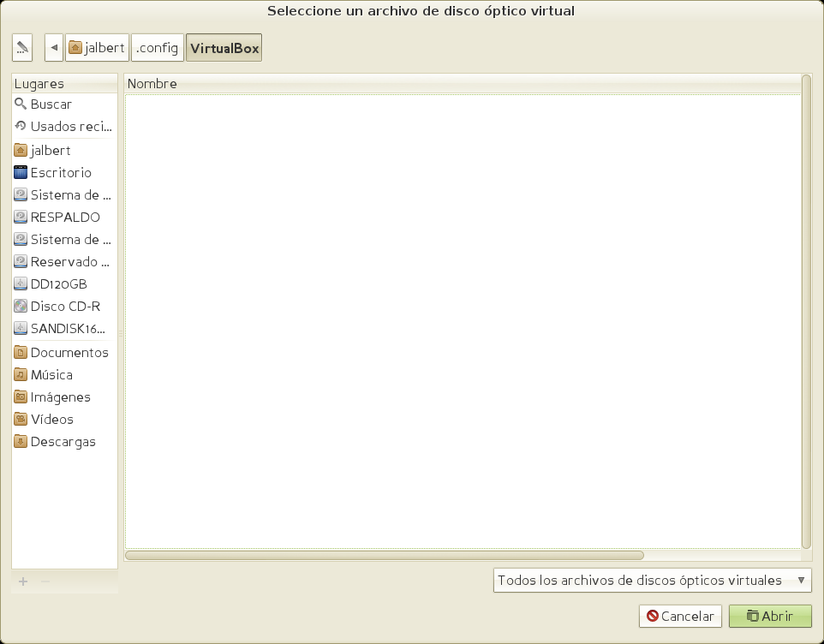This screenshot has width=824, height=644.
Task: Toggle the type-a-filename pencil button
Action: 22,48
